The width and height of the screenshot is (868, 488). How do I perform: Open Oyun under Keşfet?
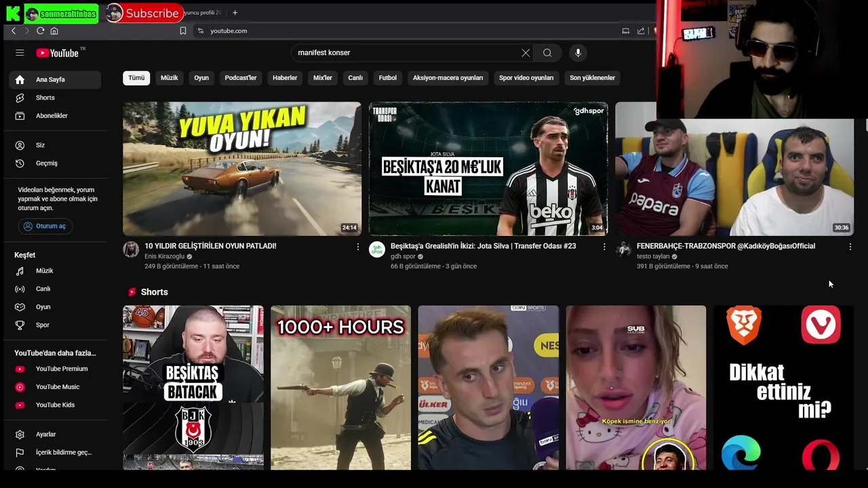(x=55, y=307)
